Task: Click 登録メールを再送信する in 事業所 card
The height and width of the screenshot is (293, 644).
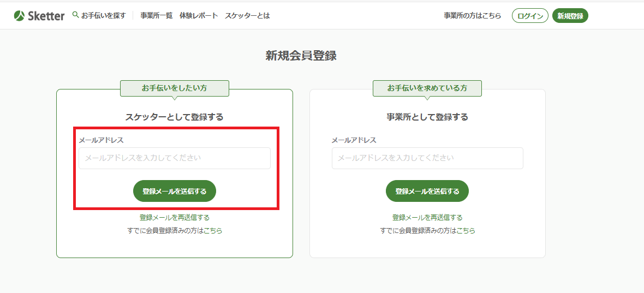Action: pyautogui.click(x=427, y=218)
